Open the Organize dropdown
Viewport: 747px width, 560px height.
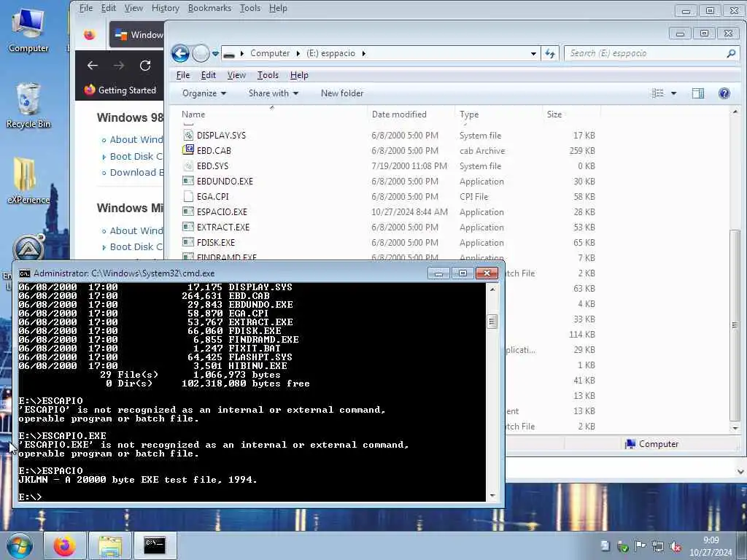[204, 93]
